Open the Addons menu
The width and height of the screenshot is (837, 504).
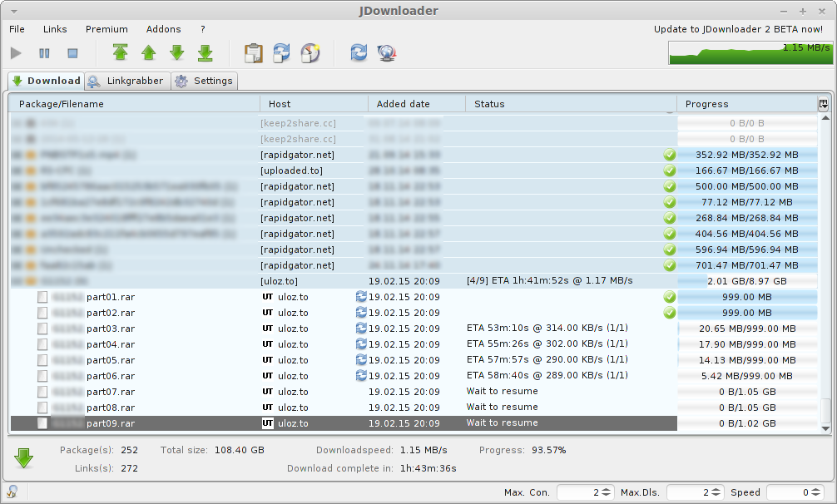click(x=163, y=29)
